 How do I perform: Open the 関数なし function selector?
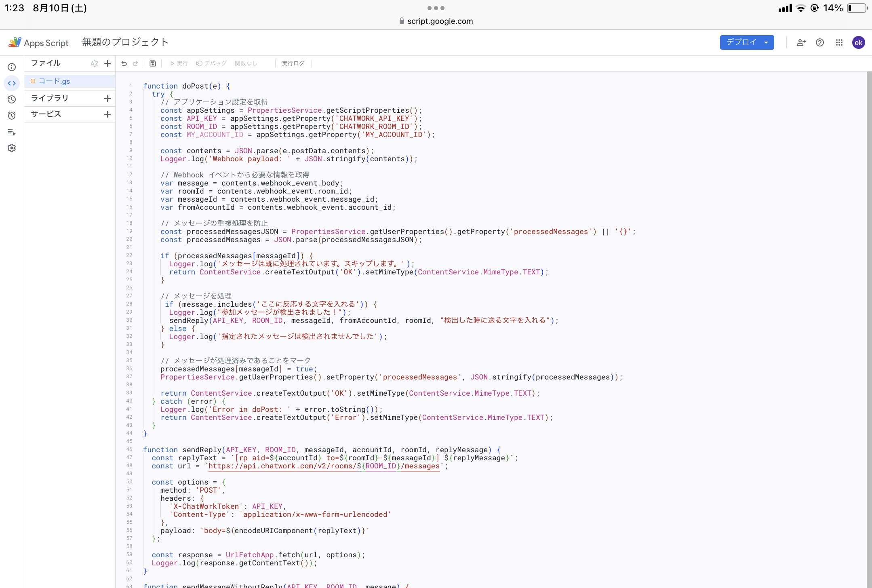coord(245,63)
